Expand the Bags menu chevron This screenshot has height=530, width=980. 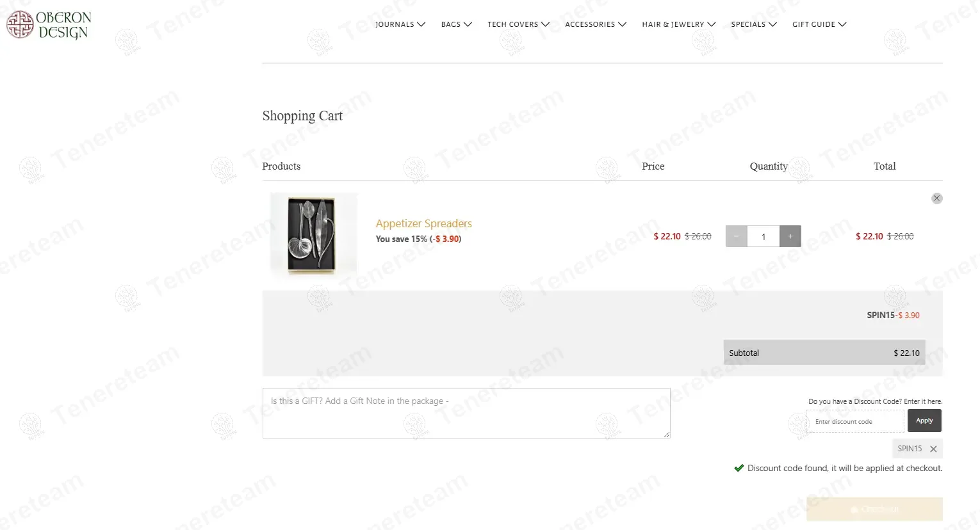click(x=468, y=24)
